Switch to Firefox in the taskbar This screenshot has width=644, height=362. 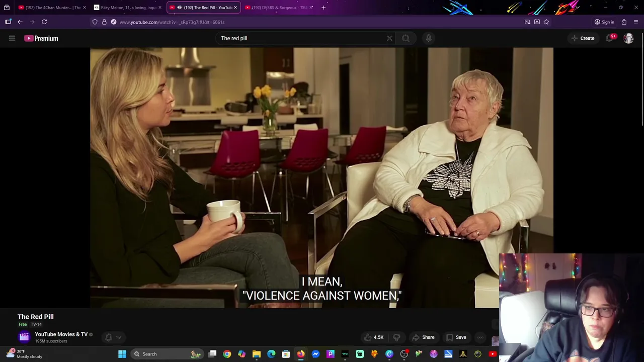(x=300, y=354)
